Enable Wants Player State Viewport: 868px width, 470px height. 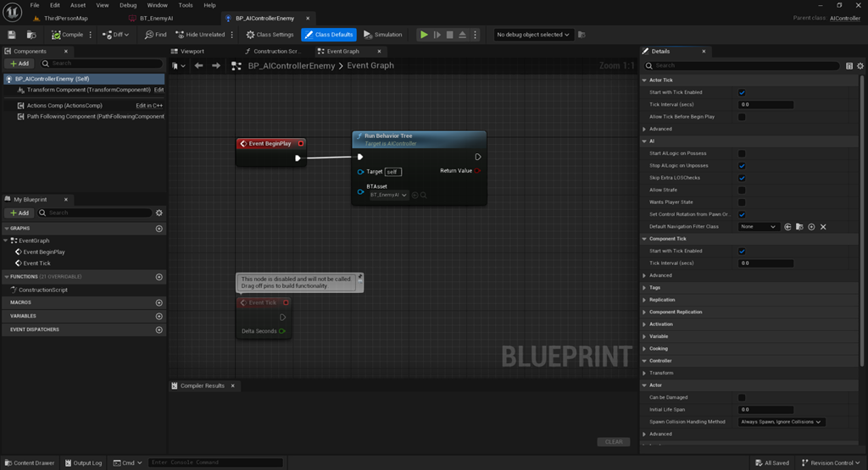pos(742,202)
